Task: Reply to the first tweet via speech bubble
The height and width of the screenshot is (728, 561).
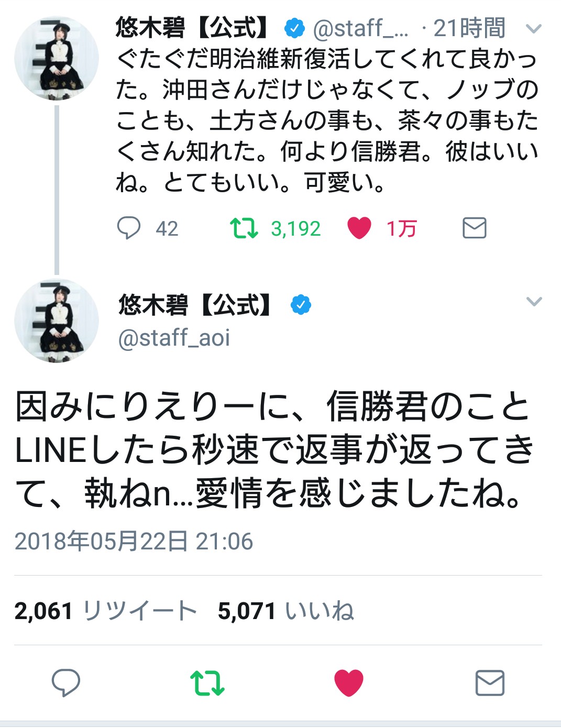Action: click(x=128, y=228)
